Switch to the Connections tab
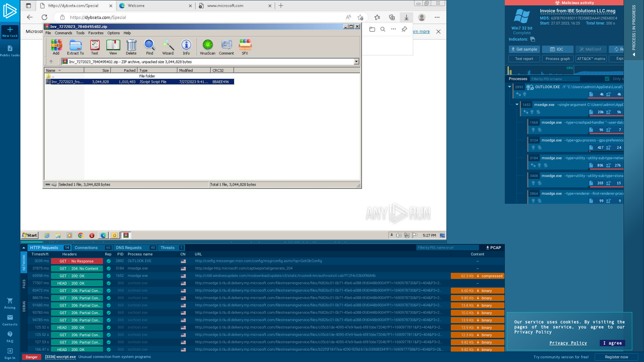Screen dimensions: 644x362 [x=93, y=248]
